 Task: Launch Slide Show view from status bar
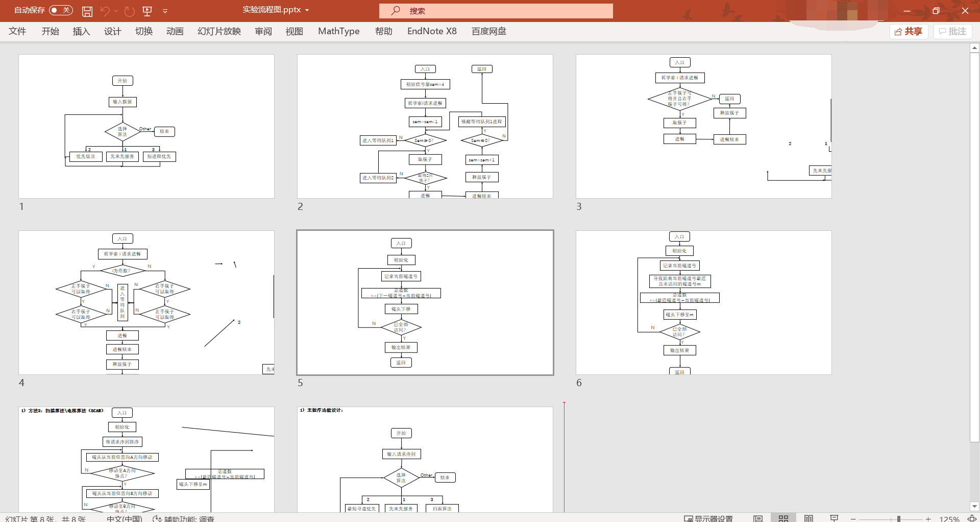pyautogui.click(x=834, y=518)
